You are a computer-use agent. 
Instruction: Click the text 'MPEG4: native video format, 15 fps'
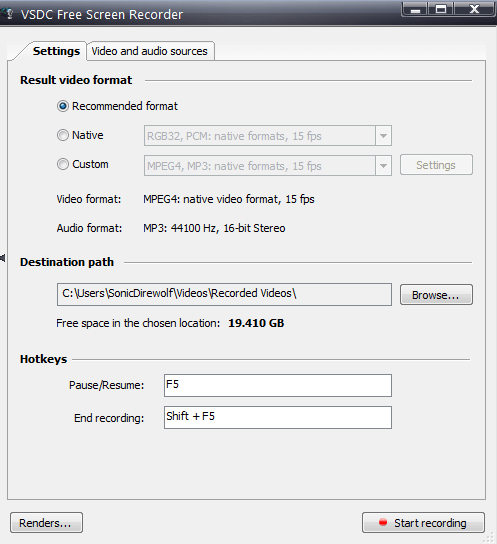pos(229,199)
